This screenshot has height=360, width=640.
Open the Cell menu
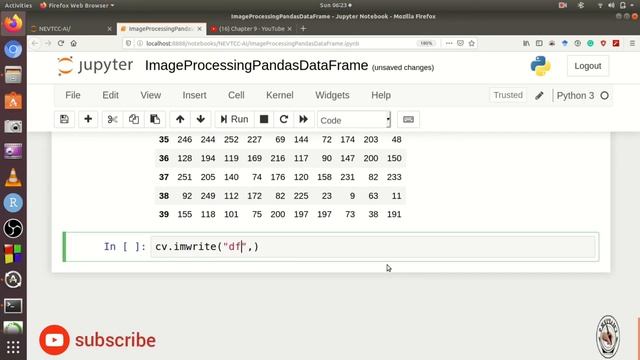coord(236,95)
